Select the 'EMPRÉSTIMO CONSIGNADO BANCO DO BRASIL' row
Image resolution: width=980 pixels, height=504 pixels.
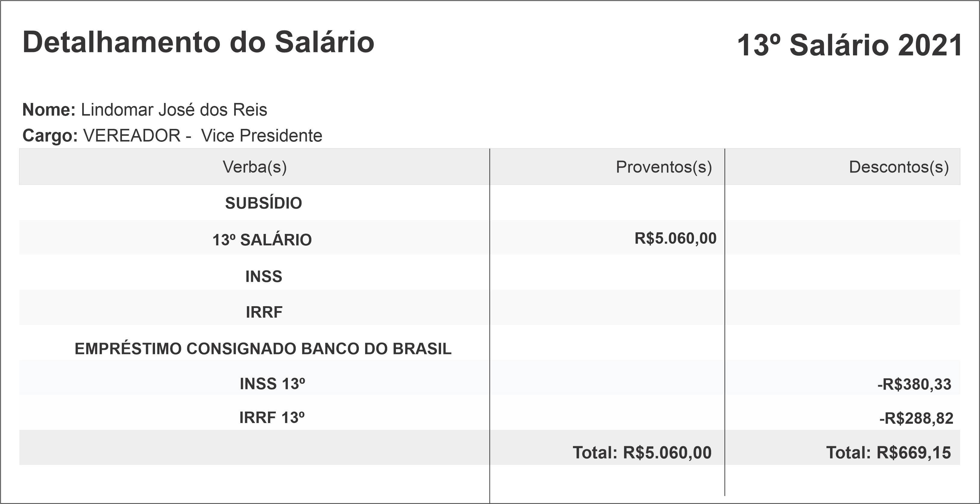pyautogui.click(x=263, y=349)
